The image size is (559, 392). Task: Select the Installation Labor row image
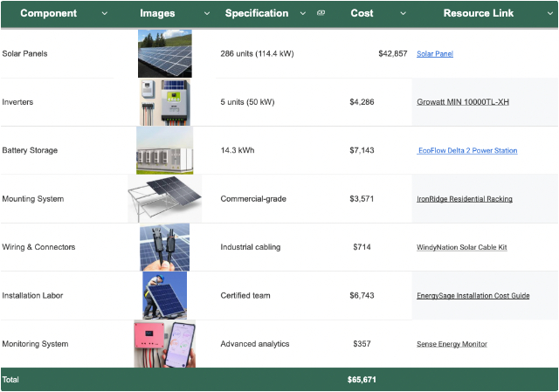pos(165,295)
